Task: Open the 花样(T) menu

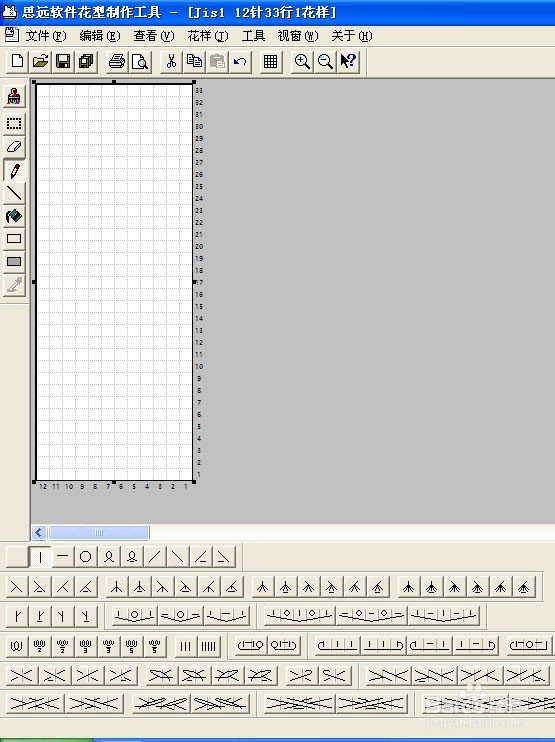Action: tap(208, 36)
